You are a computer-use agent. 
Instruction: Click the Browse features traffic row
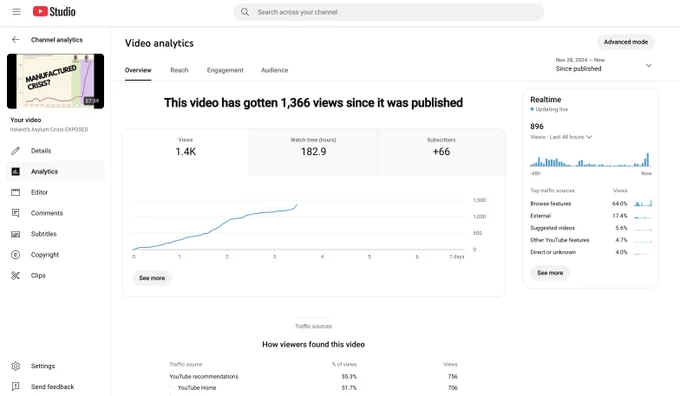pos(591,203)
